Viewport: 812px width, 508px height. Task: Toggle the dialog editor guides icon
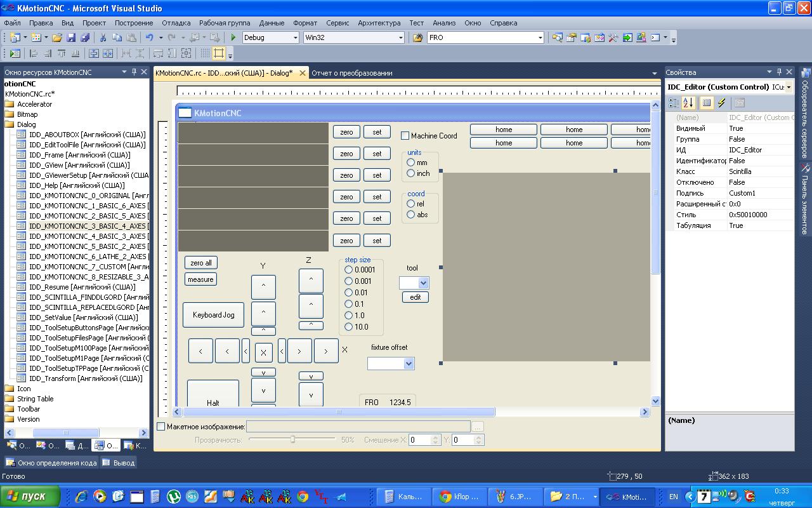tap(219, 53)
